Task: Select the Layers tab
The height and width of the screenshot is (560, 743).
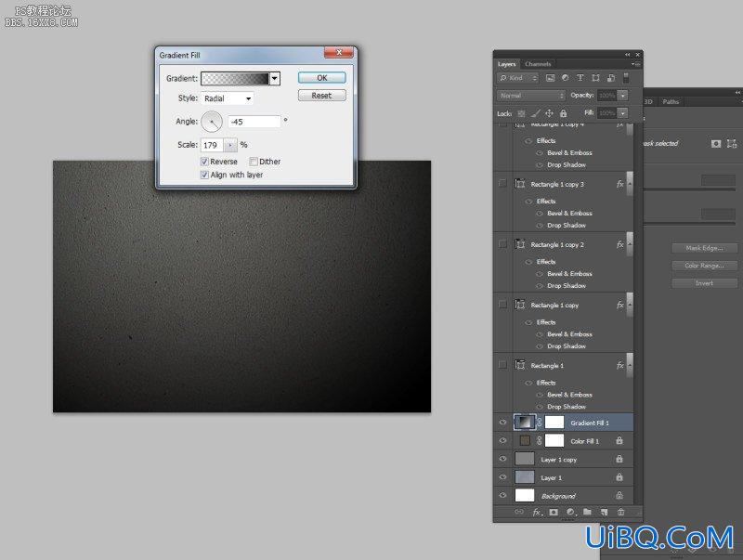Action: pyautogui.click(x=506, y=64)
